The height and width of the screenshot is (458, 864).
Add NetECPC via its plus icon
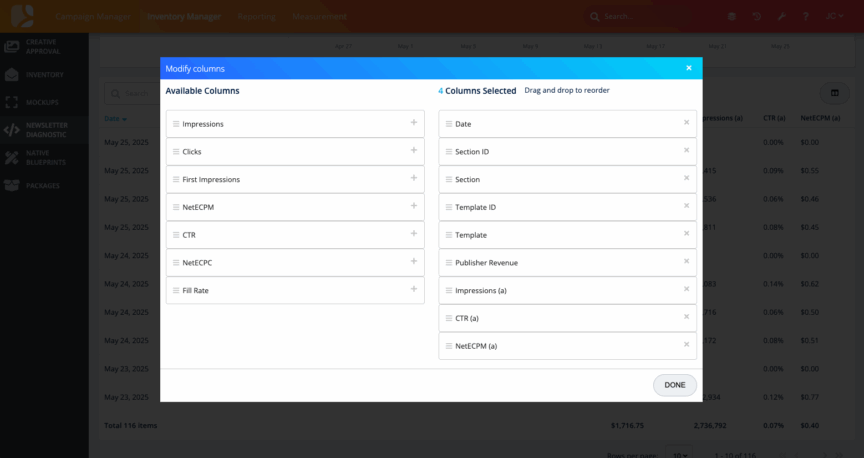pos(413,262)
